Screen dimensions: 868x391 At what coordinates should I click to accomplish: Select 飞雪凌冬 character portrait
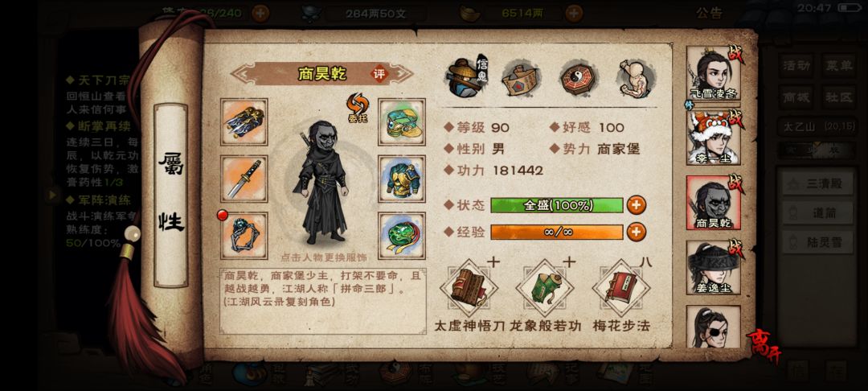pyautogui.click(x=714, y=73)
